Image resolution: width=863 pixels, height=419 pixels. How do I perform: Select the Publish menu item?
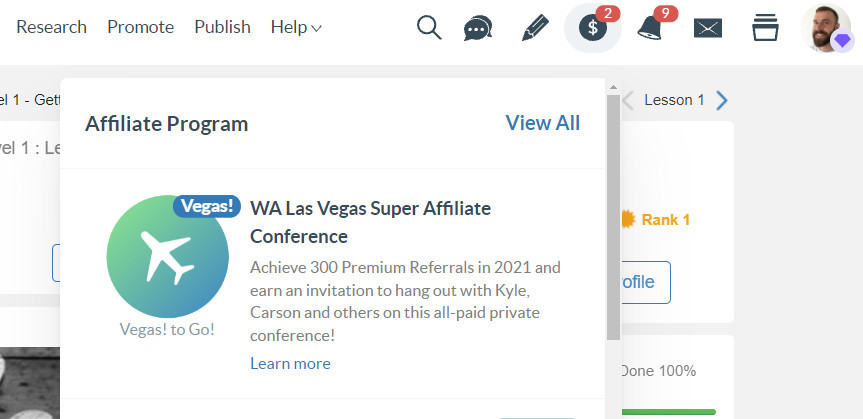point(222,27)
